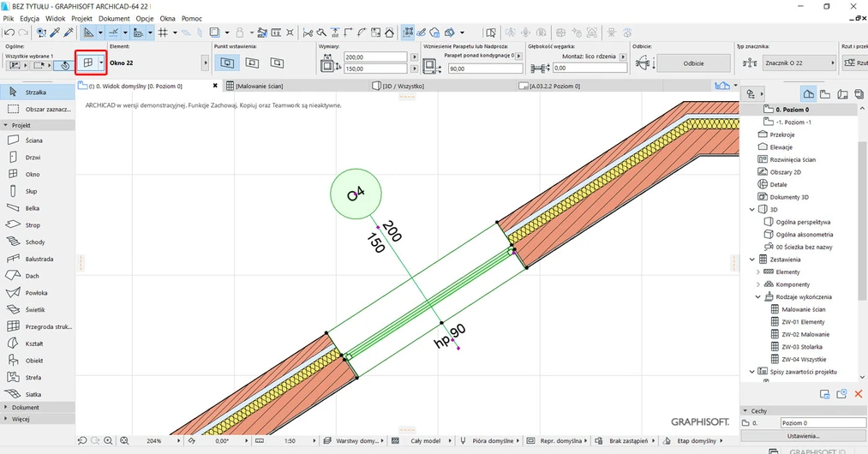Select third insertion point anchor option

pos(278,63)
